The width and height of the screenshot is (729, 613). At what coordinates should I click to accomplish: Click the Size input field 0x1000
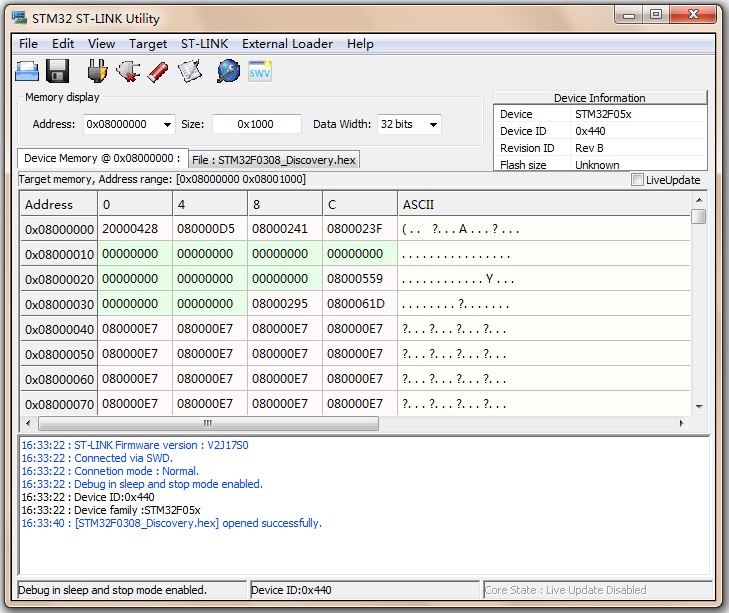tap(257, 124)
